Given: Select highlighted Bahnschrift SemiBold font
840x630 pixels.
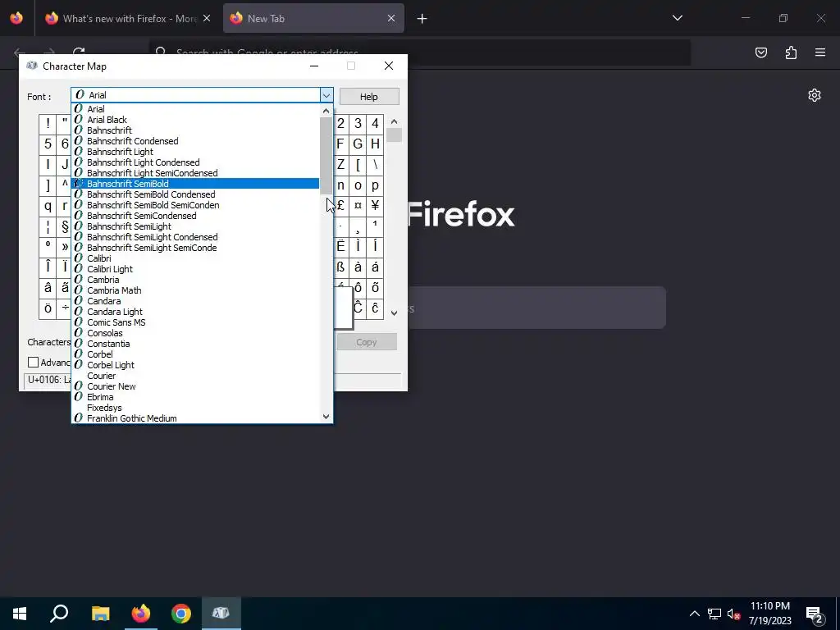Looking at the screenshot, I should [x=195, y=184].
